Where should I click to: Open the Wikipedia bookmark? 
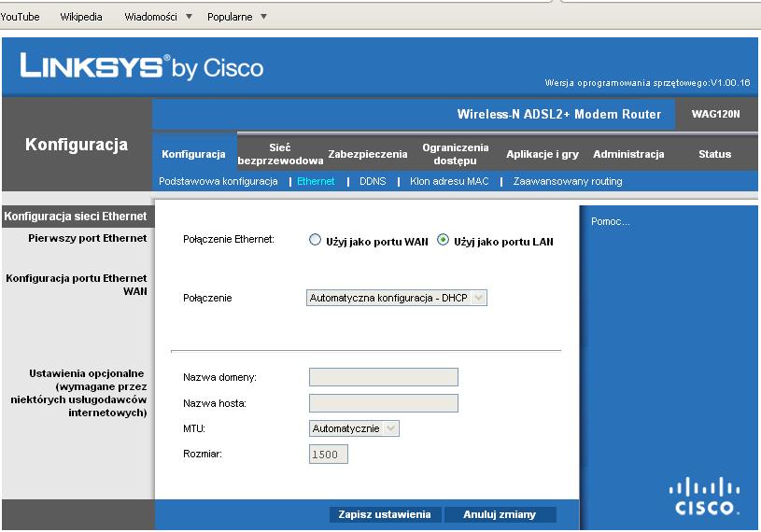click(81, 17)
